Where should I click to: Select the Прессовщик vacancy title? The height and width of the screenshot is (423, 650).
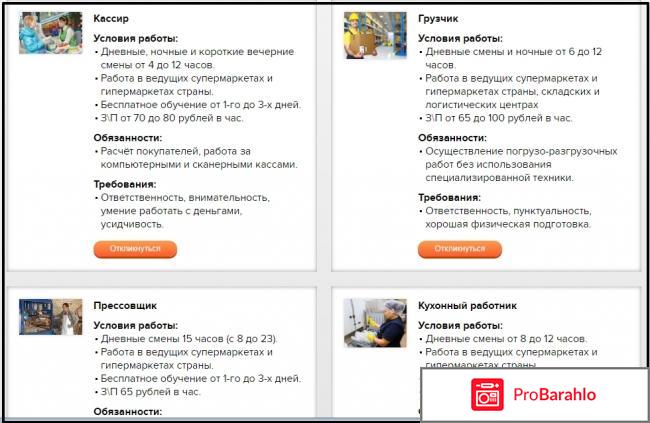[125, 306]
